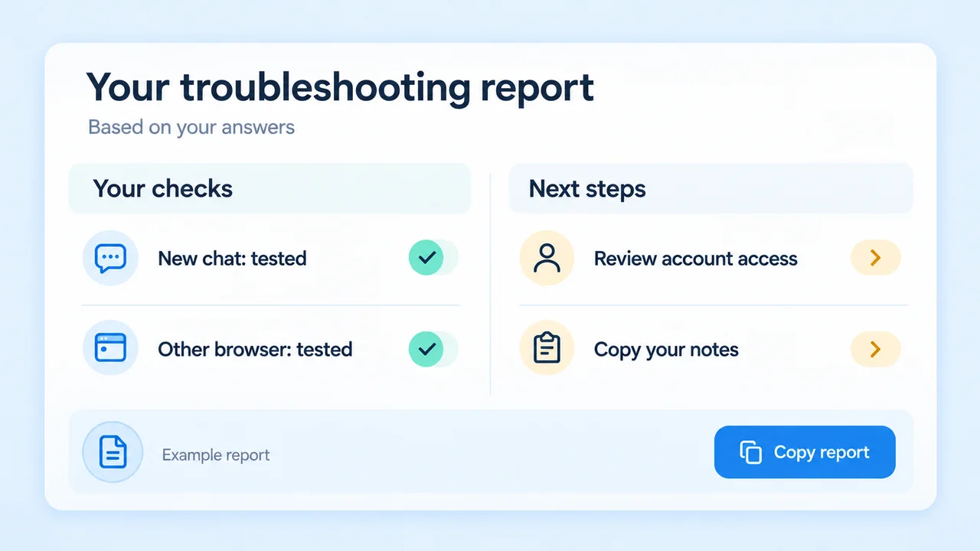Open the Review account access item
Viewport: 980px width, 551px height.
click(x=710, y=259)
